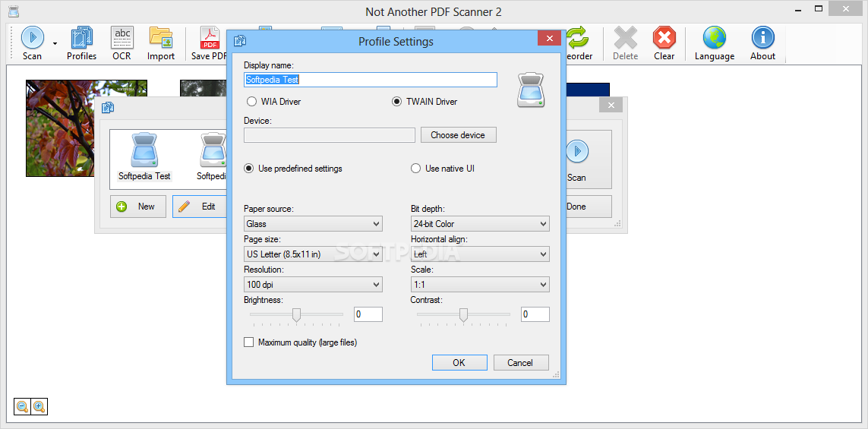Click the Profile Settings title bar icon
Image resolution: width=868 pixels, height=429 pixels.
click(240, 40)
